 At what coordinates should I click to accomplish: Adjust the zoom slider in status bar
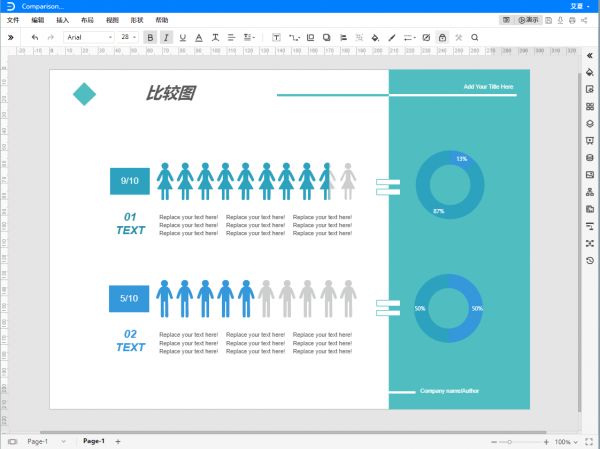[511, 441]
